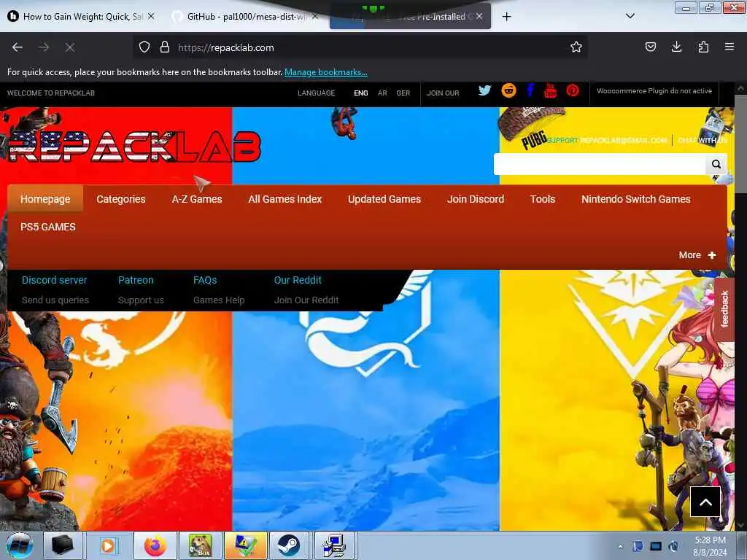Open the Discord server link
747x560 pixels.
pyautogui.click(x=54, y=280)
